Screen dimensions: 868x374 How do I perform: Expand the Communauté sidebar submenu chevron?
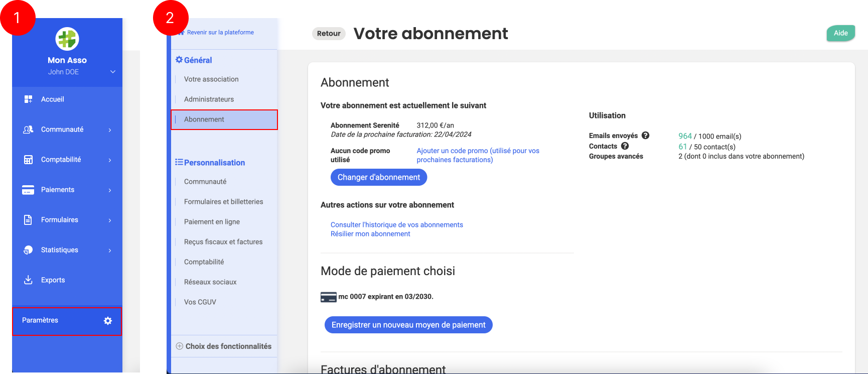pos(110,130)
